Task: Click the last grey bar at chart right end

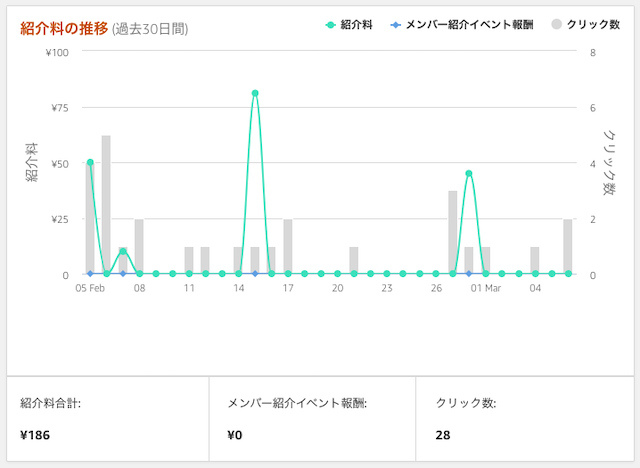Action: [x=568, y=246]
